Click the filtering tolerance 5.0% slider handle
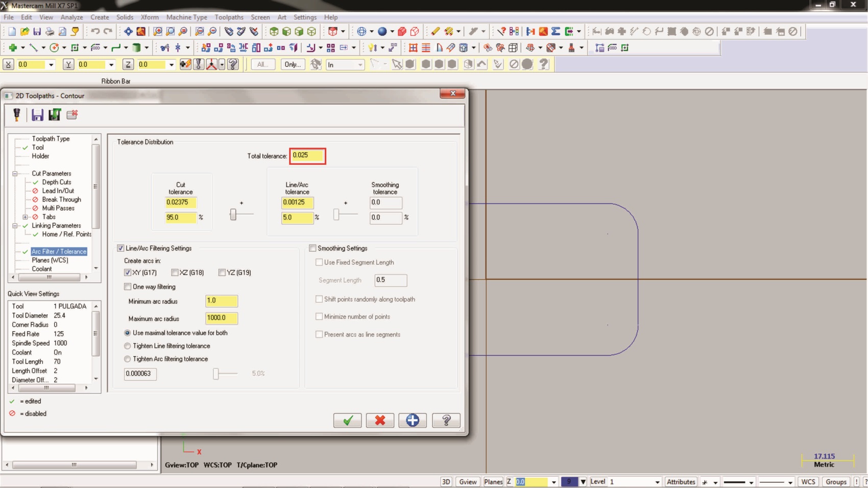Viewport: 868px width, 488px height. pos(216,374)
